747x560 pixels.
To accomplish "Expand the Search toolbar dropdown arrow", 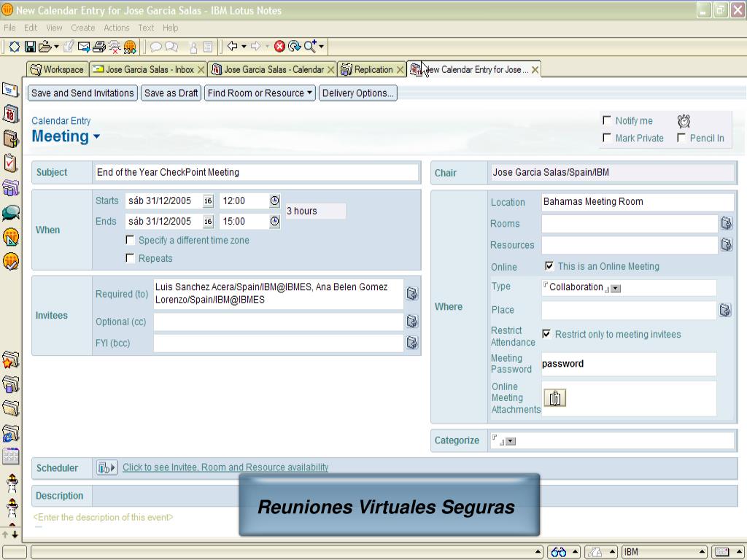I will click(x=322, y=46).
